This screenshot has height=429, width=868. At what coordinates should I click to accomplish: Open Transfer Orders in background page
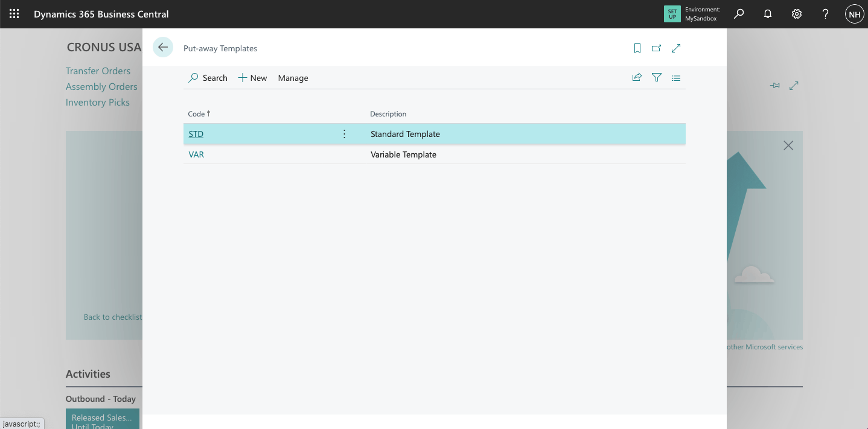pyautogui.click(x=98, y=71)
